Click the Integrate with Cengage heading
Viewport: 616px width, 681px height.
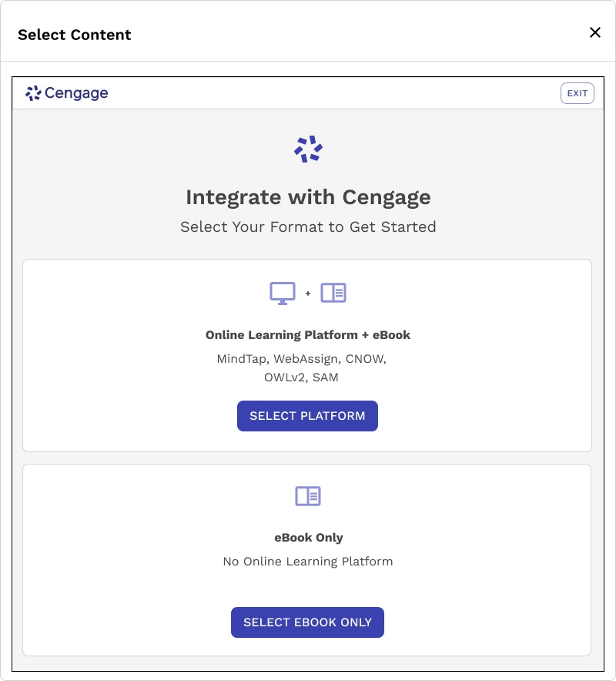(308, 197)
